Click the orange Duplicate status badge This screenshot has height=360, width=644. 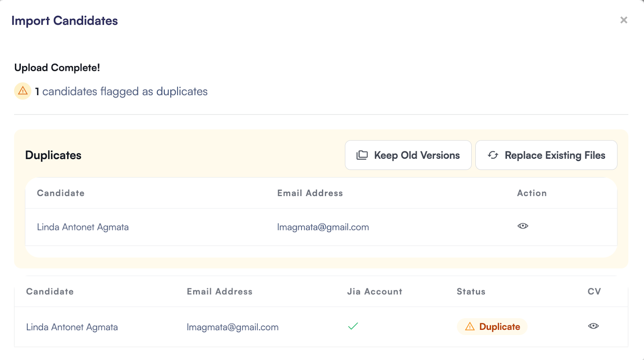(492, 327)
